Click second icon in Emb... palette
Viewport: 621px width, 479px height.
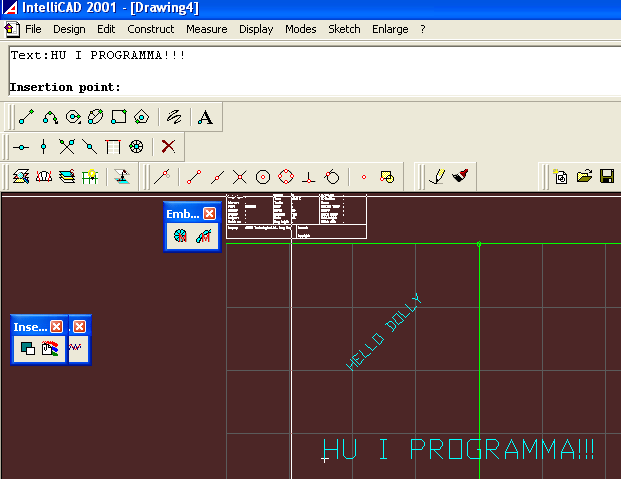(204, 236)
